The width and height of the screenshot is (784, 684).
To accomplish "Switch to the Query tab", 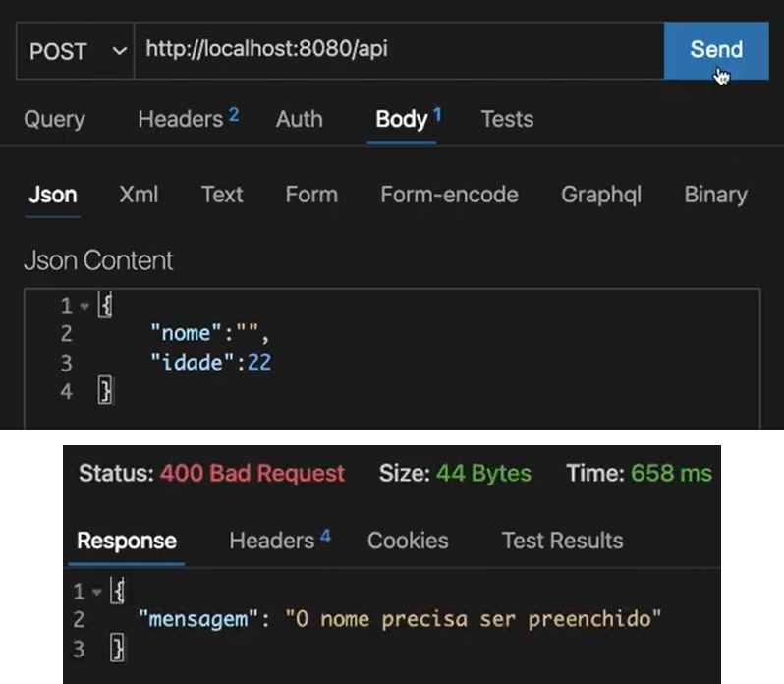I will tap(54, 120).
